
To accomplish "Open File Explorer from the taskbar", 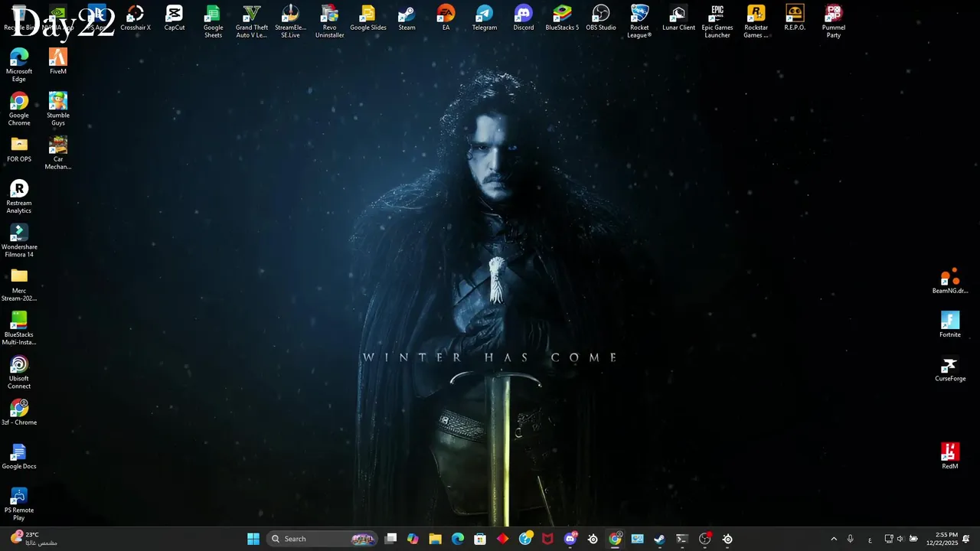I will coord(435,539).
